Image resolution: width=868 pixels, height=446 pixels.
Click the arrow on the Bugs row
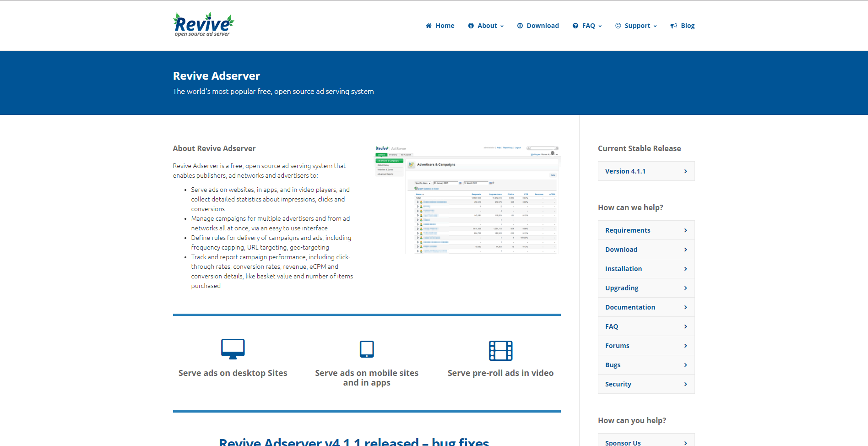pos(685,365)
